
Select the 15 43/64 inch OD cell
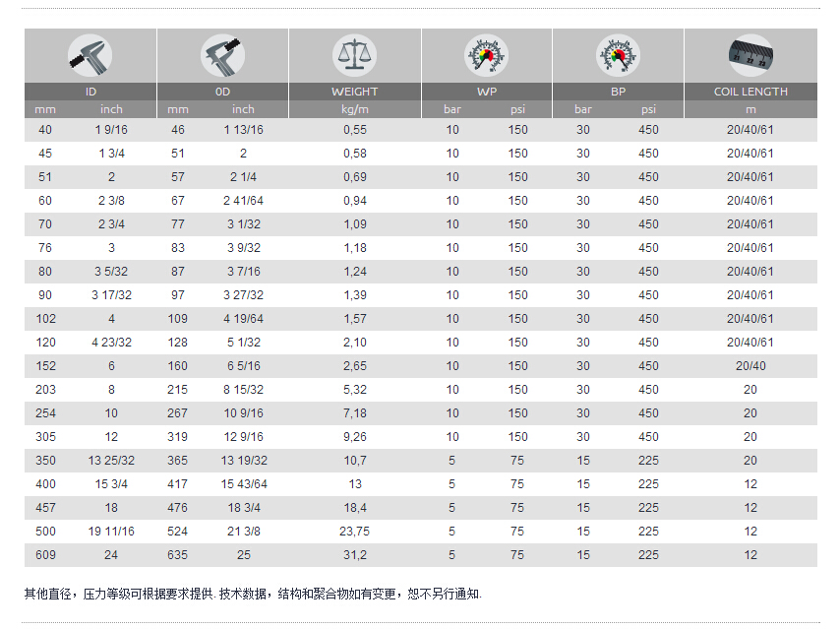click(x=243, y=484)
